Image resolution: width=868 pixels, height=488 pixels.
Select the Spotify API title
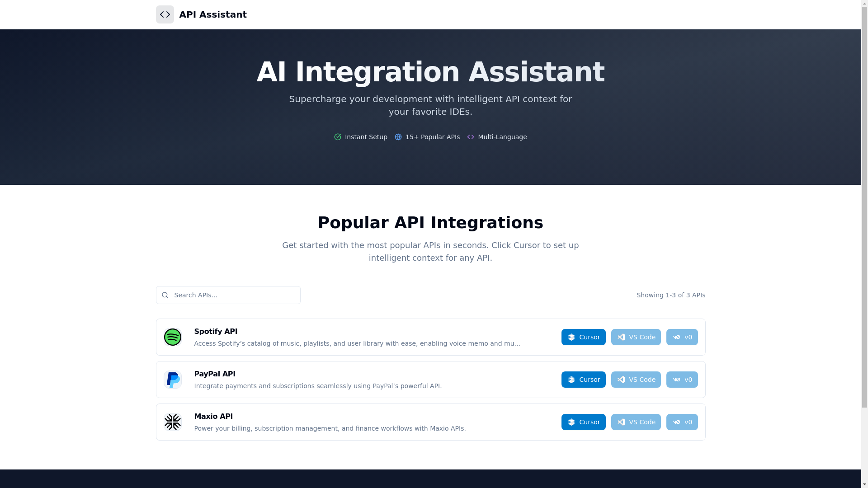click(216, 332)
